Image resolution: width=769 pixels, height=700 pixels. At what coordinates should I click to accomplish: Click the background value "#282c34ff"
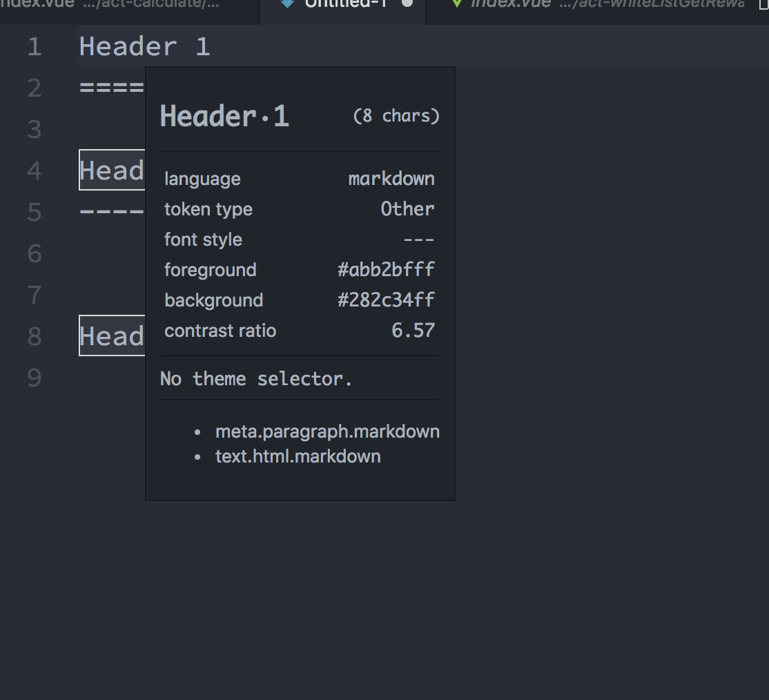386,300
